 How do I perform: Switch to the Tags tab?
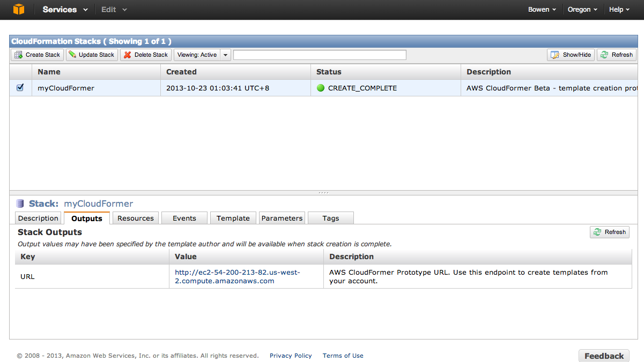click(x=331, y=218)
